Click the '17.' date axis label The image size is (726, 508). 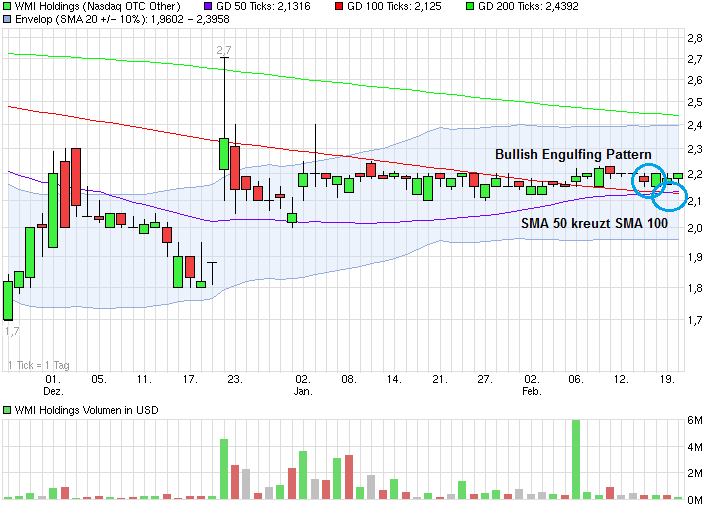[x=190, y=380]
